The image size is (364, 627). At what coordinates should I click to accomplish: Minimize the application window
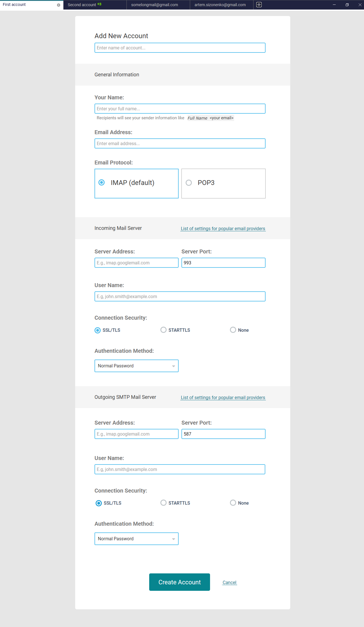[x=334, y=5]
